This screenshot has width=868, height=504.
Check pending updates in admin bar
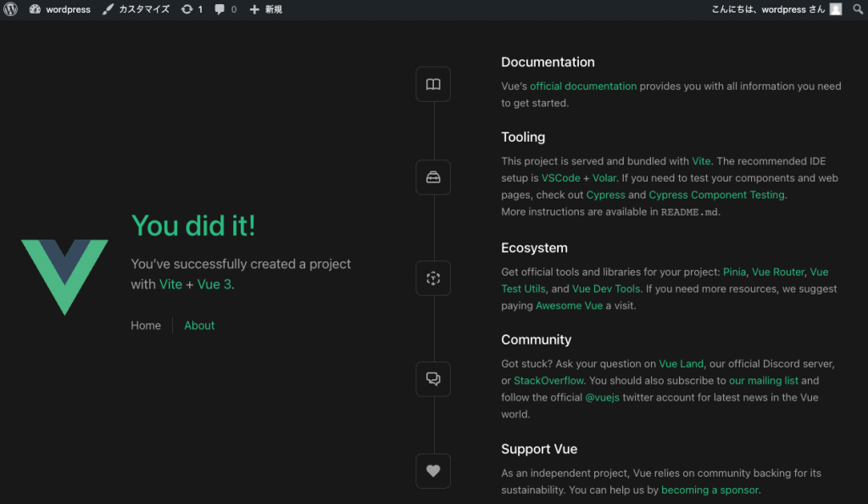[x=192, y=9]
